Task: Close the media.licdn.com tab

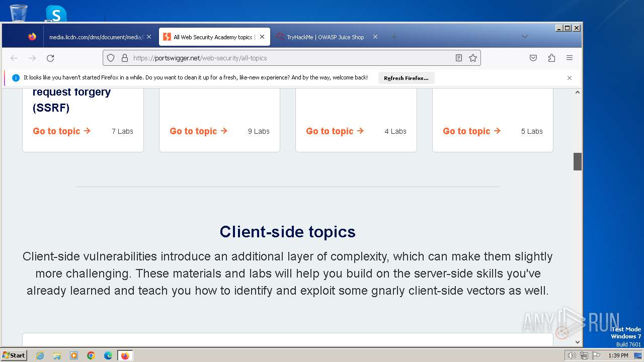Action: (x=149, y=37)
